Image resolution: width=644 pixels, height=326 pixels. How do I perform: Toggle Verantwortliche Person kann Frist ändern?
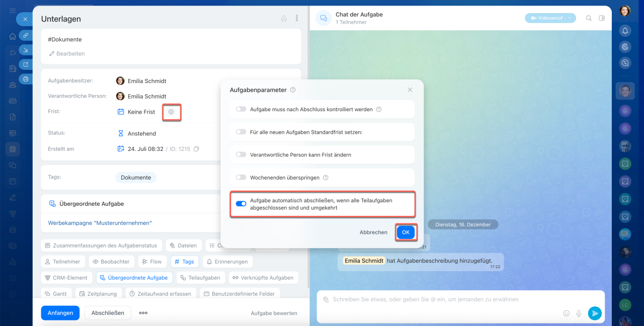pos(241,155)
